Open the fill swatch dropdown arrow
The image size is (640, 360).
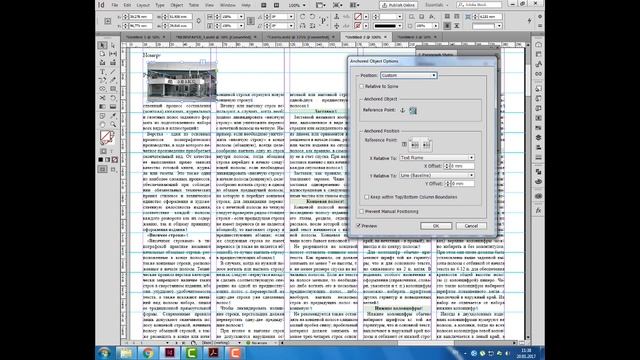click(x=366, y=17)
